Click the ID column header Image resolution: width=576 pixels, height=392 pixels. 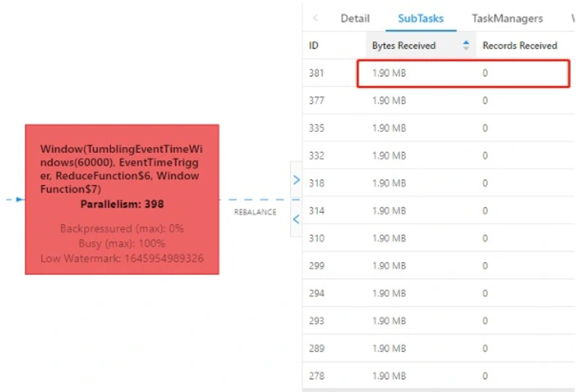tap(314, 46)
